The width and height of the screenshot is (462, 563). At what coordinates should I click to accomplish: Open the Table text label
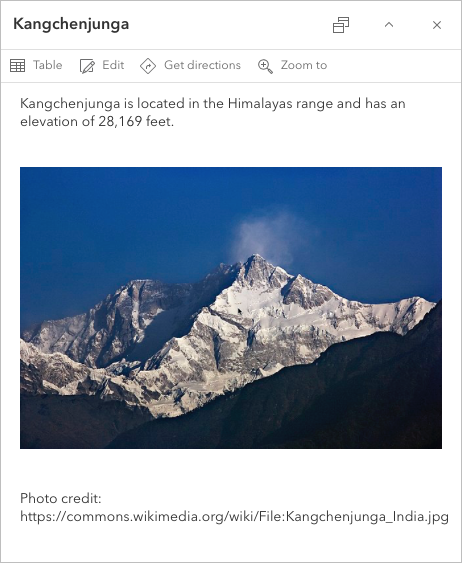[47, 65]
